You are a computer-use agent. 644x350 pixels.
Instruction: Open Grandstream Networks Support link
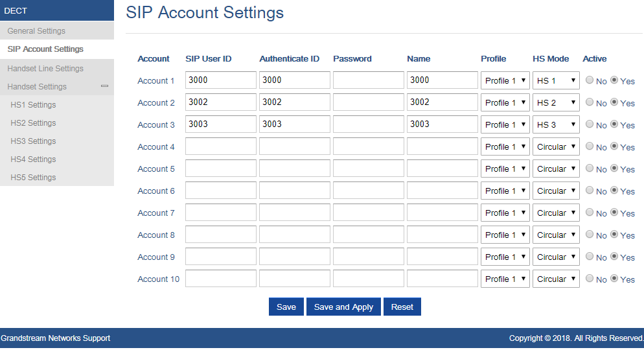[56, 338]
